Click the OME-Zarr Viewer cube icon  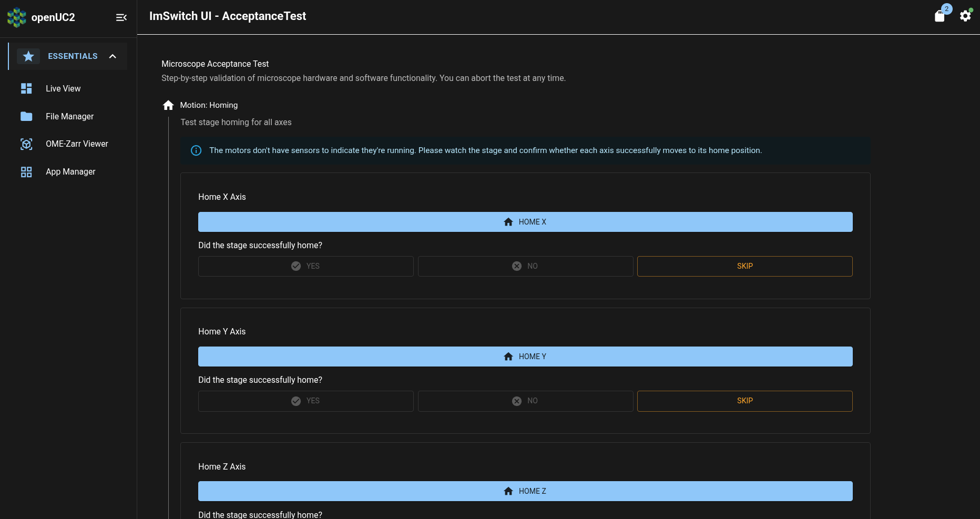[x=26, y=144]
